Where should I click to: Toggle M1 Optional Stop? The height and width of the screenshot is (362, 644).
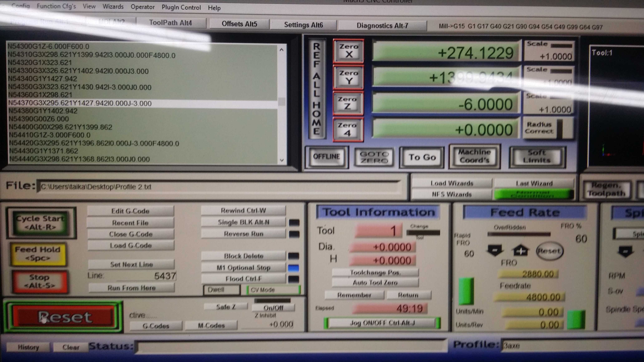pos(243,268)
